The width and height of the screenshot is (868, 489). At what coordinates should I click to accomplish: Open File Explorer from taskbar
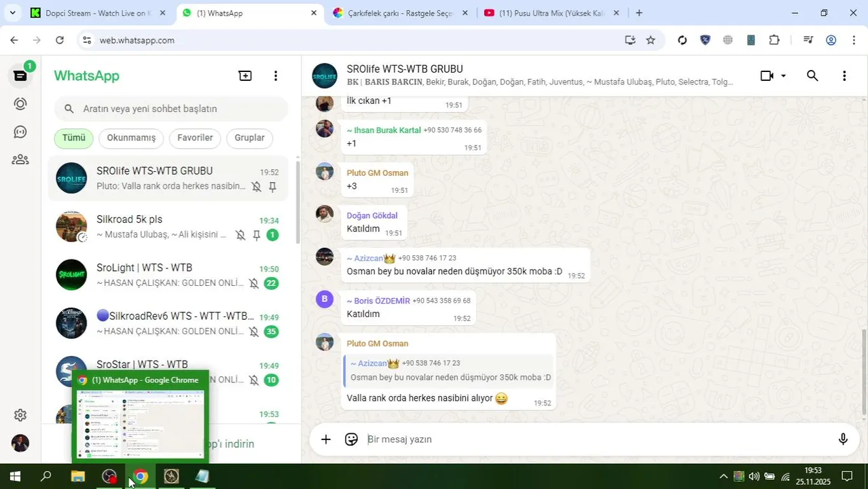pyautogui.click(x=77, y=477)
